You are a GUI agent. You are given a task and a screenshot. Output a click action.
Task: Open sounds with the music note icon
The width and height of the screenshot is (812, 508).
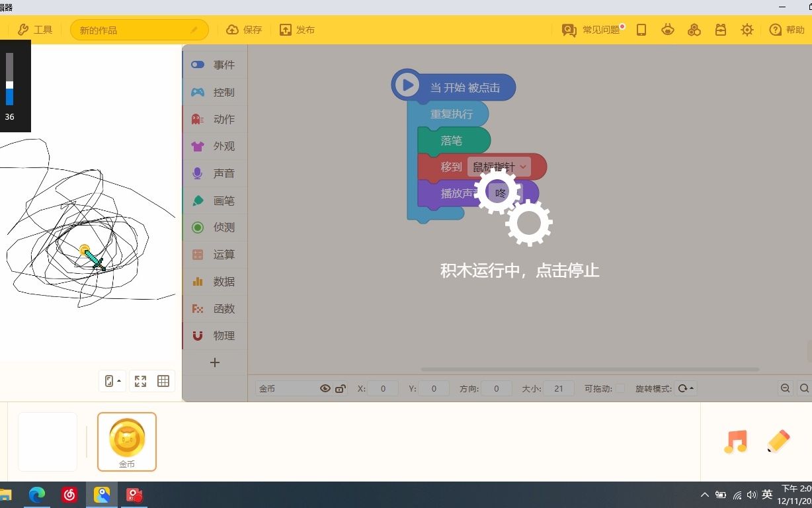[x=735, y=441]
